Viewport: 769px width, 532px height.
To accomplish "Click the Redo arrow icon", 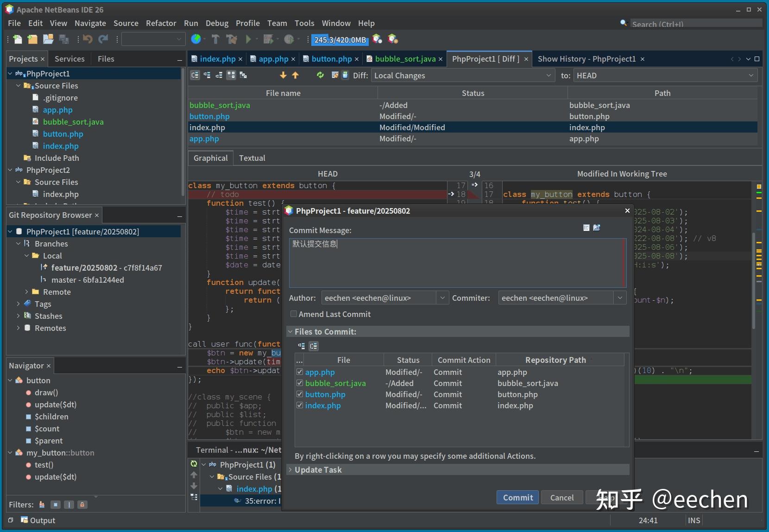I will 103,39.
